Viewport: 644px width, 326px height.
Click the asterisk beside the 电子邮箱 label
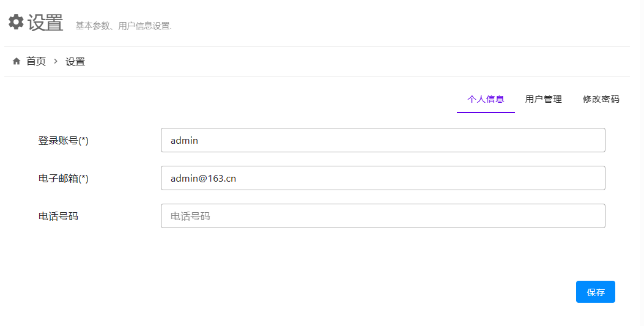click(x=84, y=178)
